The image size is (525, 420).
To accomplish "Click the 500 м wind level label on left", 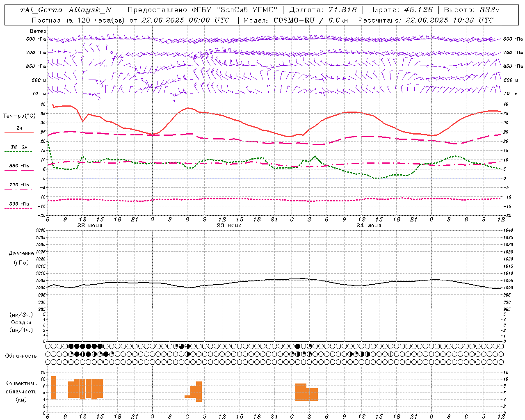I will (x=39, y=80).
